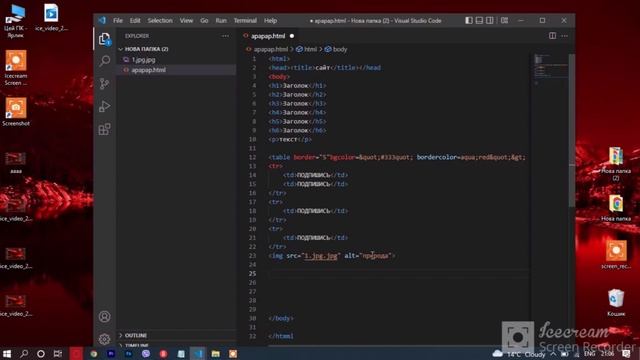
Task: Click apapap.html in the breadcrumb
Action: [x=271, y=49]
